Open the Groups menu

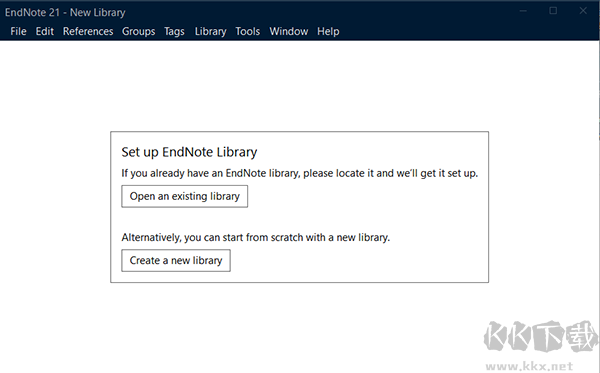pyautogui.click(x=139, y=31)
